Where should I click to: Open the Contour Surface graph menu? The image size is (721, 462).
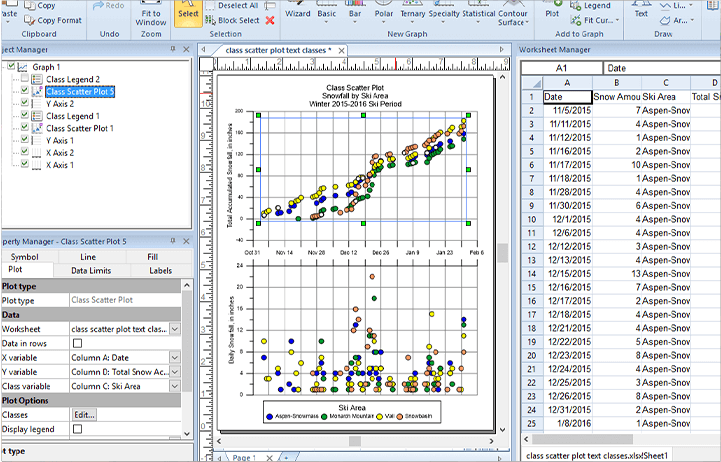coord(514,15)
